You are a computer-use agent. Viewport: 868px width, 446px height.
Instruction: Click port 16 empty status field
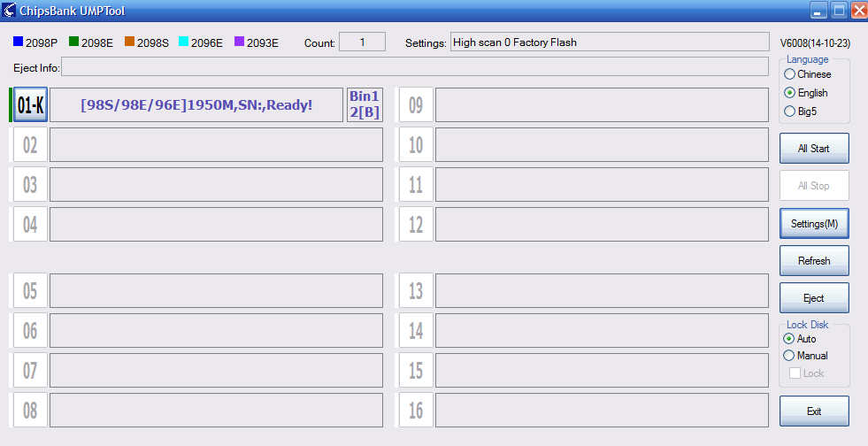click(x=602, y=410)
